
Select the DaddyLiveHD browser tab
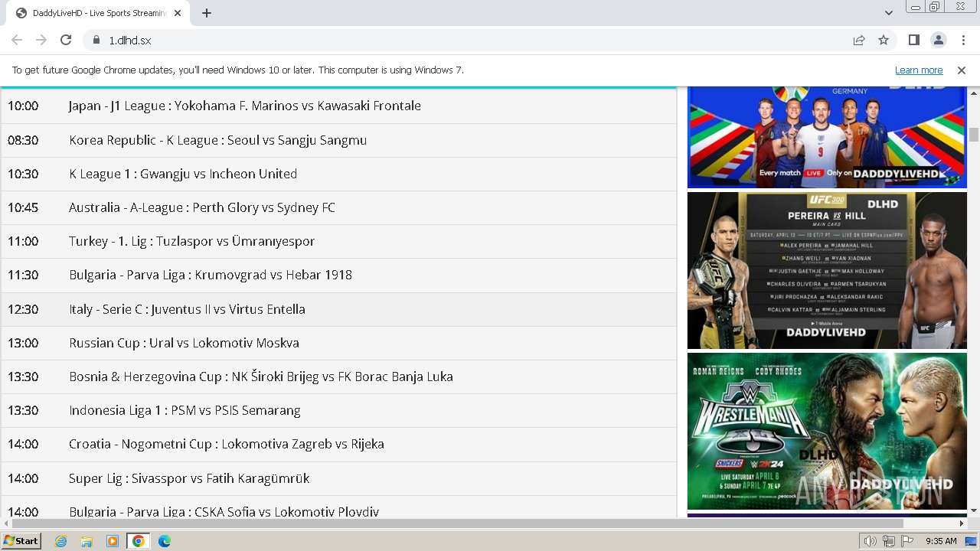click(x=99, y=13)
